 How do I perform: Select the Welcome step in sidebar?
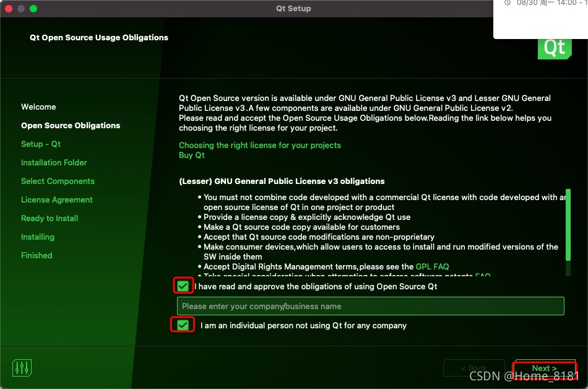point(38,107)
